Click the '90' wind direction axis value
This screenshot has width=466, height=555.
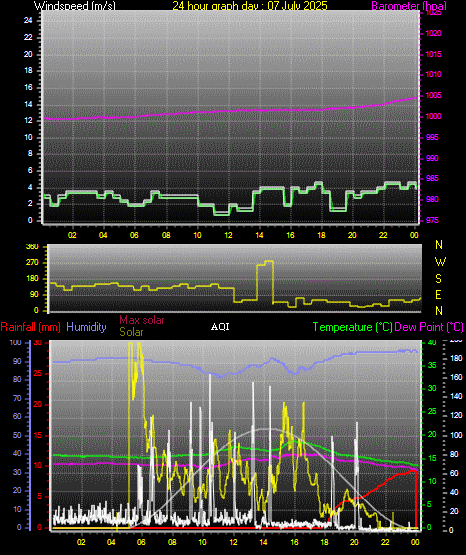pos(34,295)
